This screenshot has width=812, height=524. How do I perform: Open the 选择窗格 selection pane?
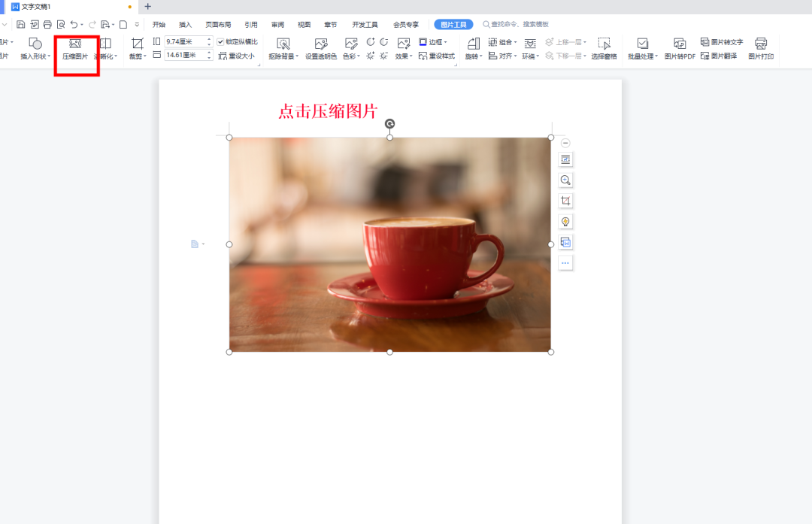[x=604, y=49]
